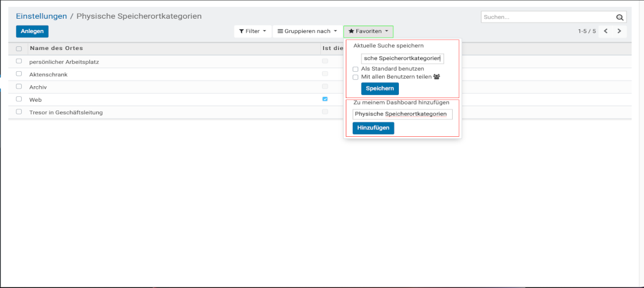Click the Hinzufügen button
The height and width of the screenshot is (288, 644).
click(x=373, y=128)
